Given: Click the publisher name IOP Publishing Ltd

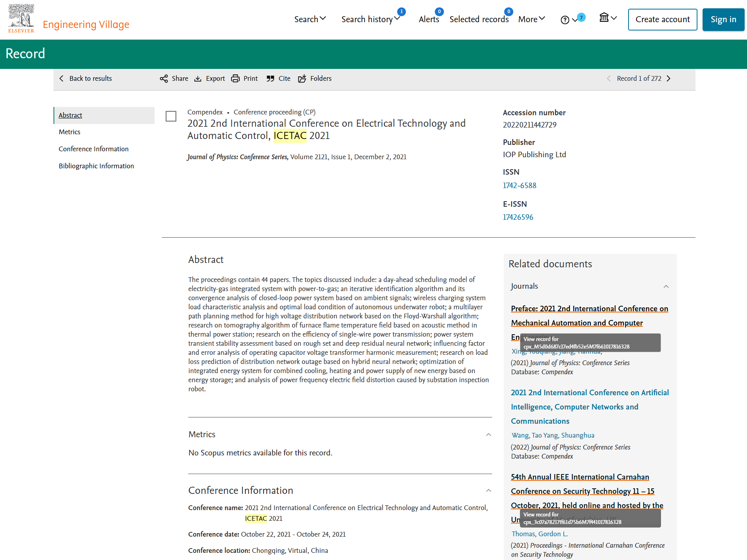Looking at the screenshot, I should (x=535, y=154).
